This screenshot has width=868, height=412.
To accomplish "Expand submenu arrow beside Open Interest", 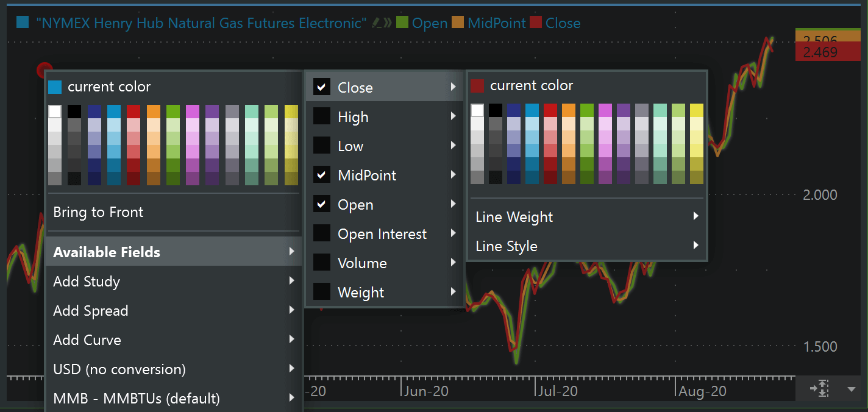I will click(x=454, y=233).
